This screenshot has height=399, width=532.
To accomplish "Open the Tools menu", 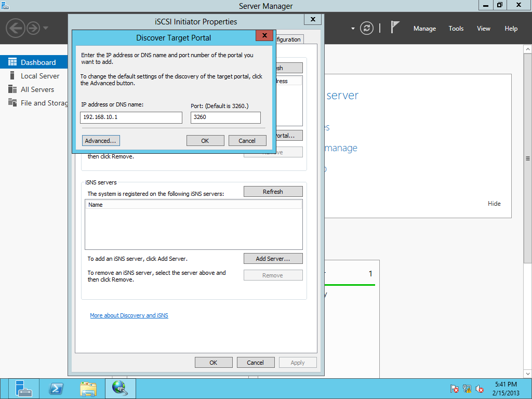I will coord(456,29).
